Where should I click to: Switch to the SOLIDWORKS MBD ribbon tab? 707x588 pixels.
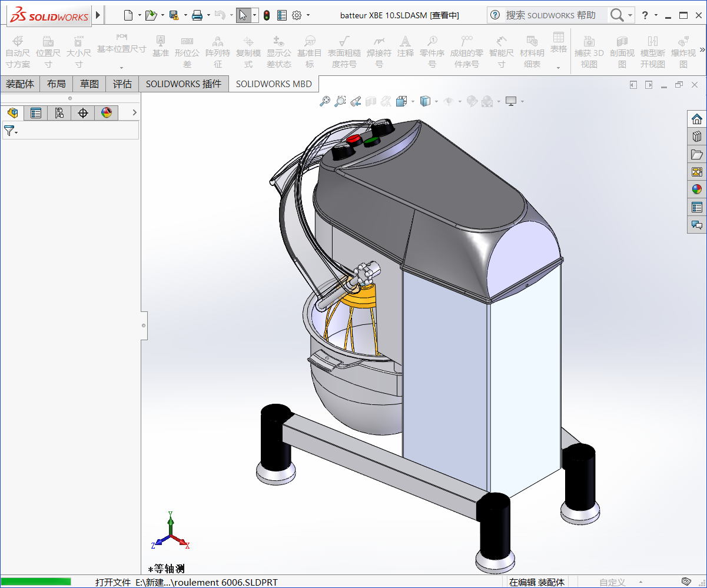coord(273,84)
